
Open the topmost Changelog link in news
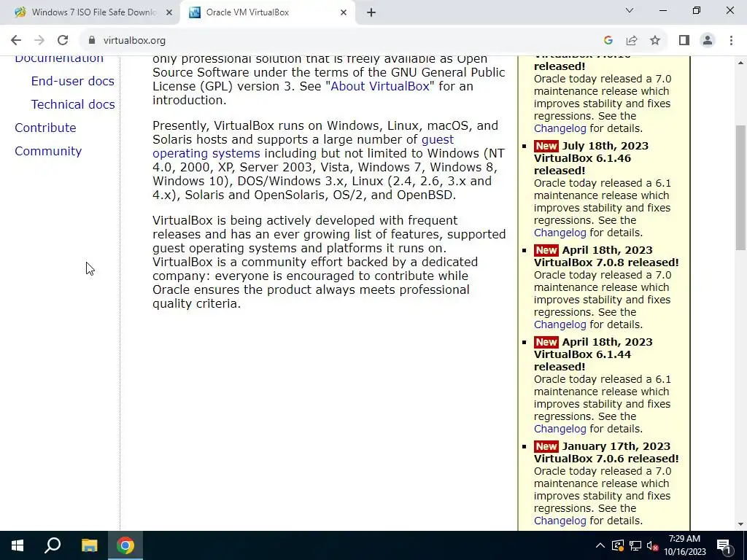click(560, 128)
